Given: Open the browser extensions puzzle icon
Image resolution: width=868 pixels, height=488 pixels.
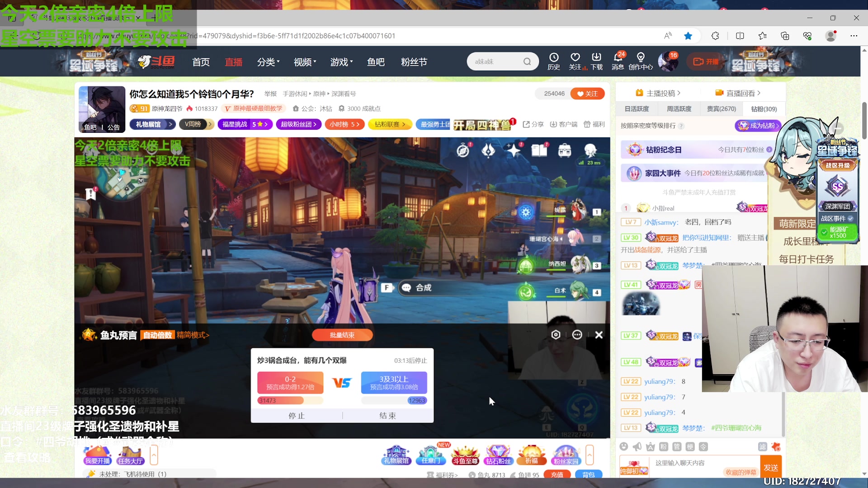Looking at the screenshot, I should (715, 36).
